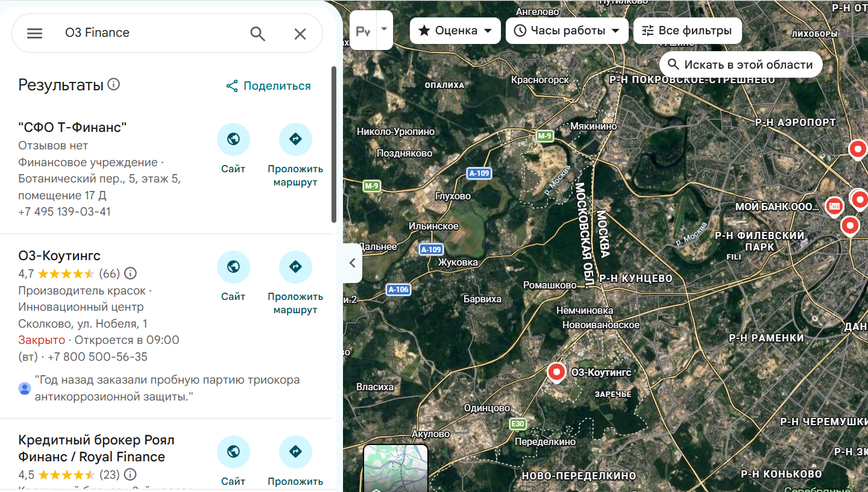Click the Р-Н АЭРОПОРТ district label
This screenshot has width=868, height=492.
tap(796, 122)
